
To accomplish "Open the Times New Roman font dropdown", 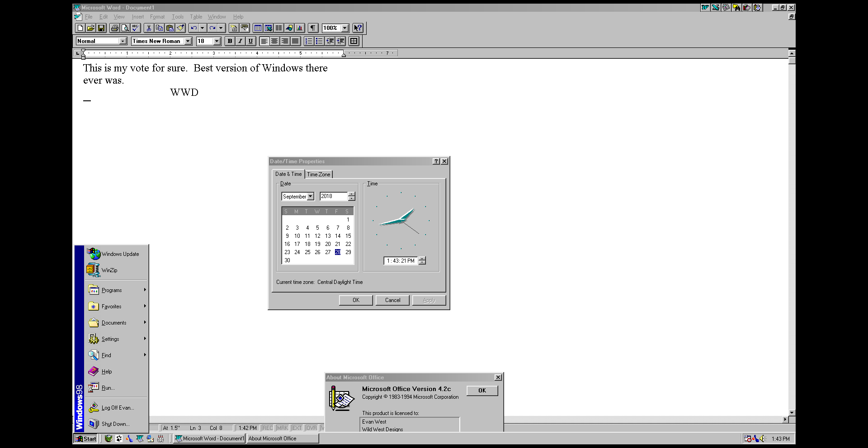I will 188,41.
